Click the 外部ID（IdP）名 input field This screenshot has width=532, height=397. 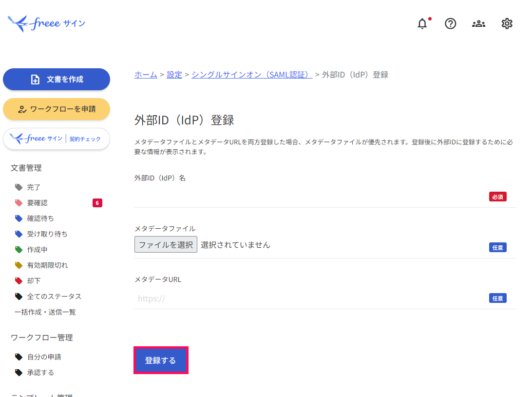click(x=310, y=197)
